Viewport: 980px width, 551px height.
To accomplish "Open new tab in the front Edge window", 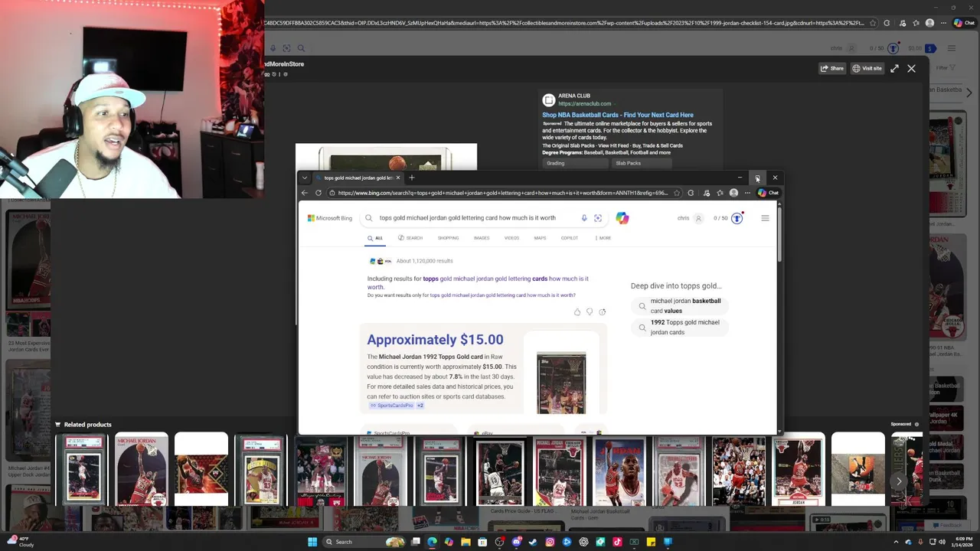I will pos(412,178).
